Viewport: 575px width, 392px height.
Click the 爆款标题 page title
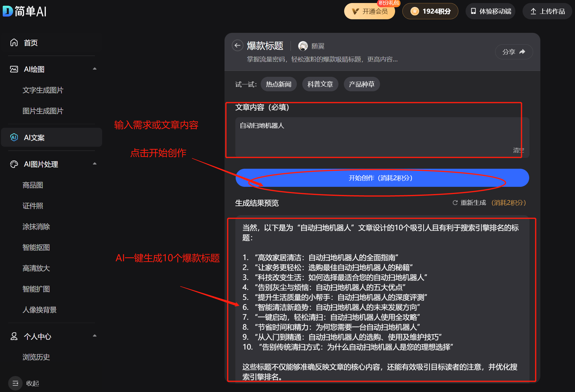point(265,46)
